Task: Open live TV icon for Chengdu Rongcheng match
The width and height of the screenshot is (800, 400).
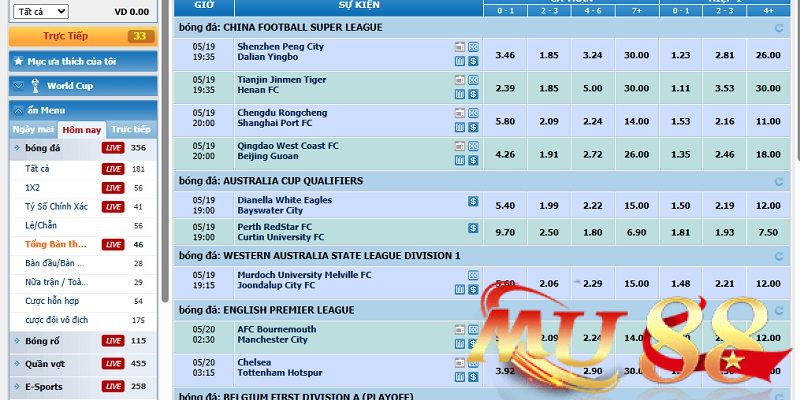Action: [460, 113]
